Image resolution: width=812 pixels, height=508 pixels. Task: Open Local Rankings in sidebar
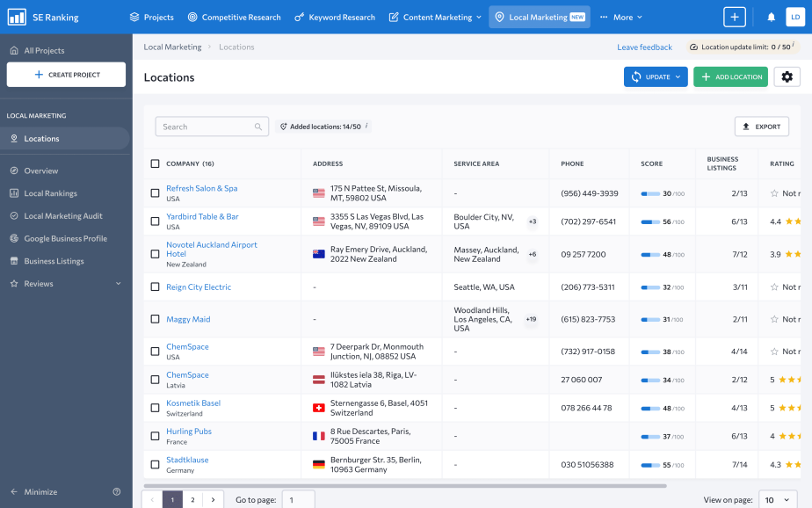pos(50,193)
